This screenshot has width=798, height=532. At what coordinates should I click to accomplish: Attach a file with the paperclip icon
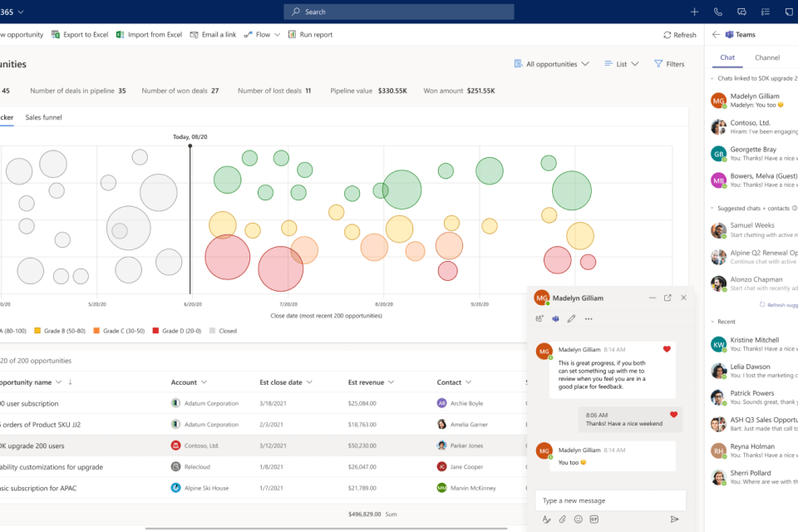pos(562,520)
